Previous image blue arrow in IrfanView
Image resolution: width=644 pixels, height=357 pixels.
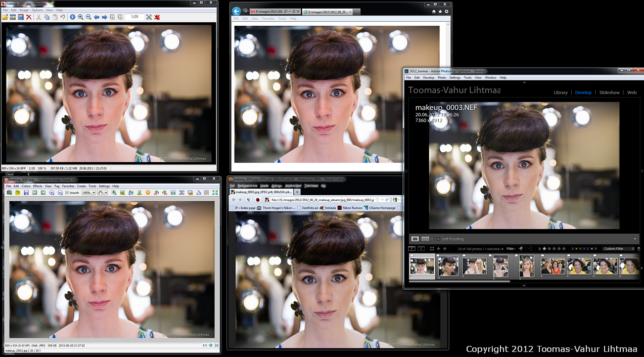[97, 17]
